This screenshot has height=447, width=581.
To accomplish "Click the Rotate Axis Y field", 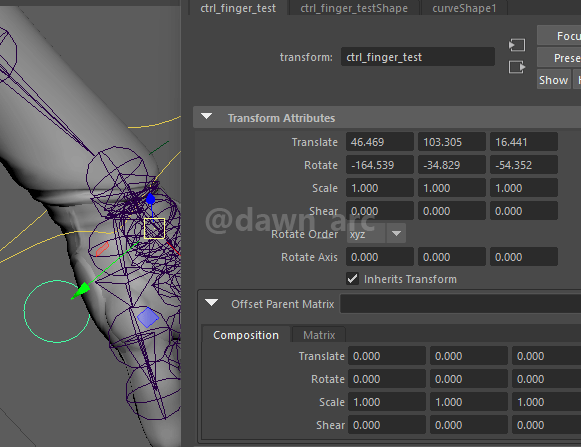I will click(452, 257).
